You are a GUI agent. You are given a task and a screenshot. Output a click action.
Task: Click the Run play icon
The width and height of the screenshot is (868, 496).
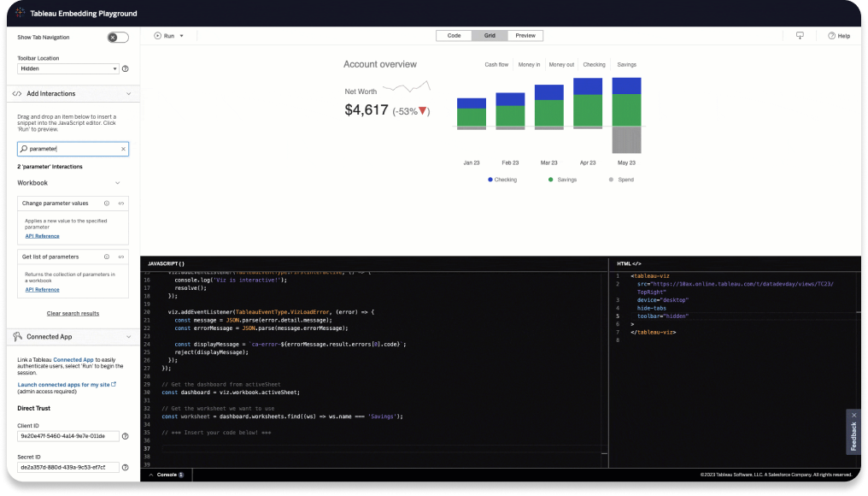158,36
